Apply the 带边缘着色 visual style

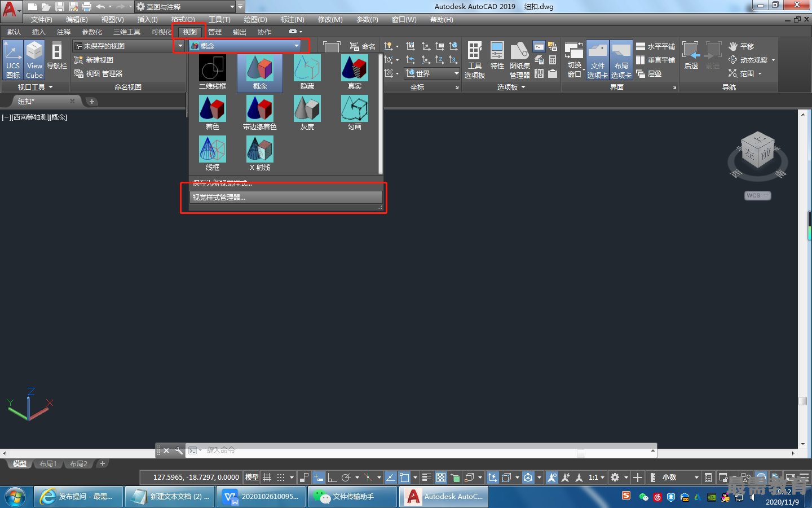pos(260,113)
